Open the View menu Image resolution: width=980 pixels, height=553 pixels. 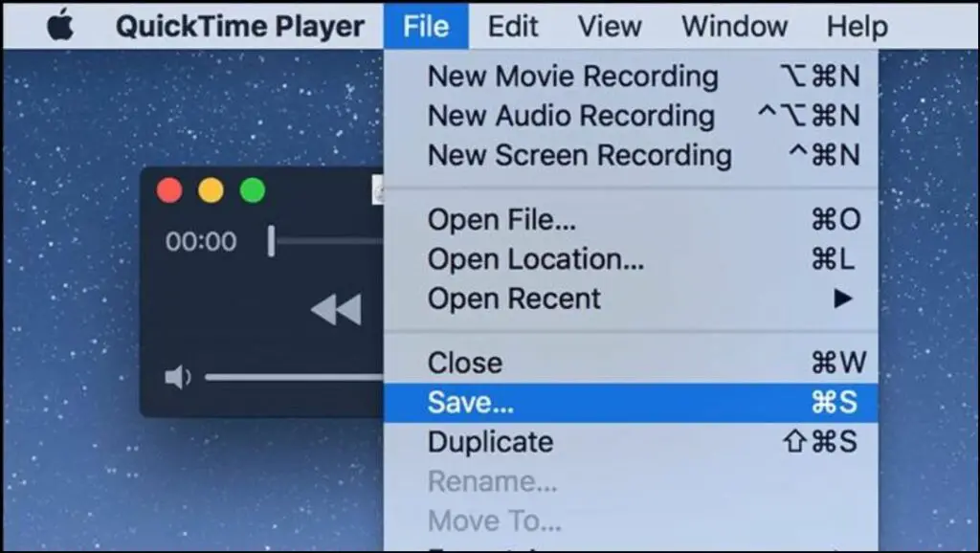[x=610, y=26]
